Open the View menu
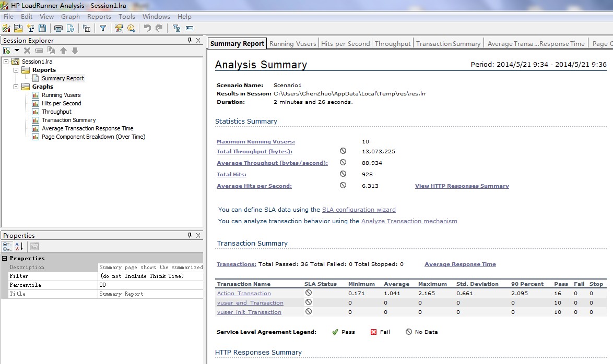The image size is (613, 364). (x=46, y=16)
